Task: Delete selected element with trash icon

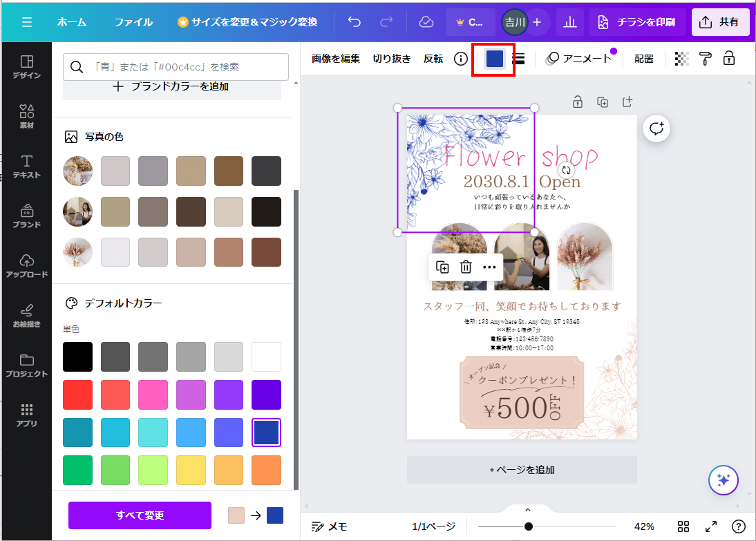Action: pos(466,267)
